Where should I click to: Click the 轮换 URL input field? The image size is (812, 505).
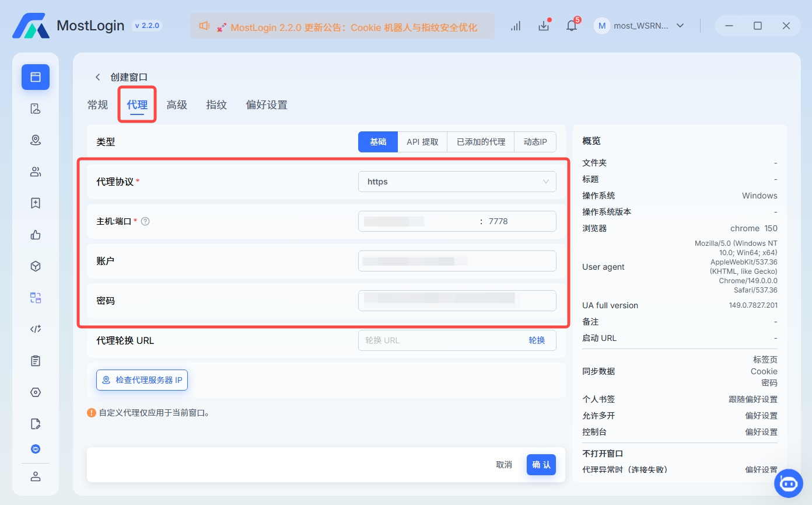coord(440,340)
